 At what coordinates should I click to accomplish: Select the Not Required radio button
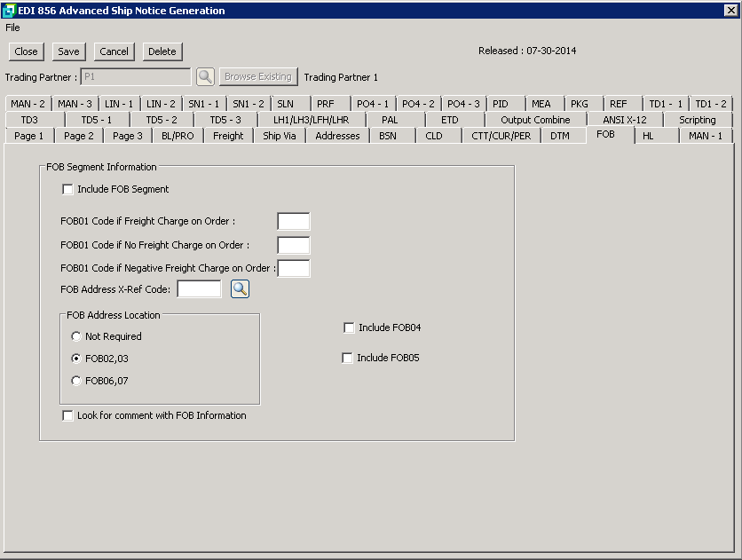point(76,336)
